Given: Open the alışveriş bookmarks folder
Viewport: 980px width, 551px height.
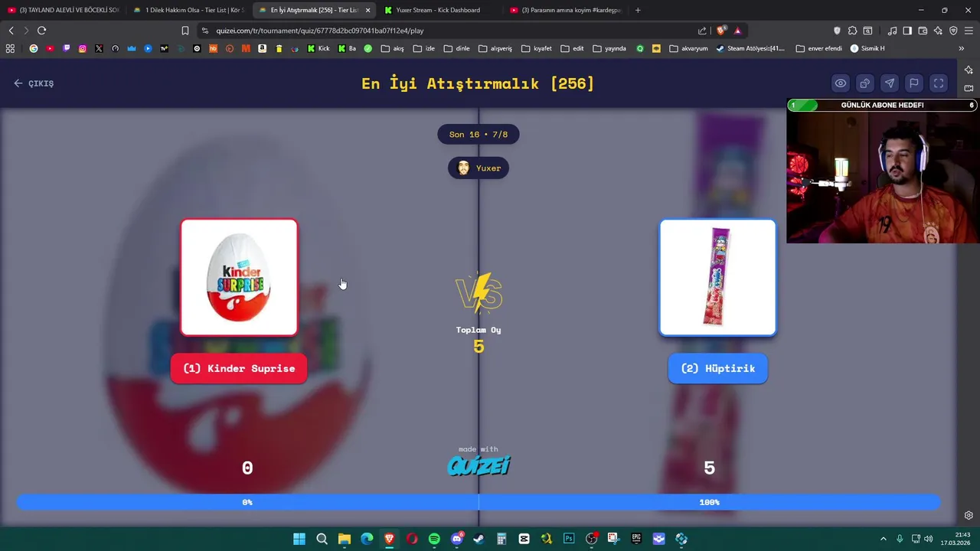Looking at the screenshot, I should tap(495, 48).
